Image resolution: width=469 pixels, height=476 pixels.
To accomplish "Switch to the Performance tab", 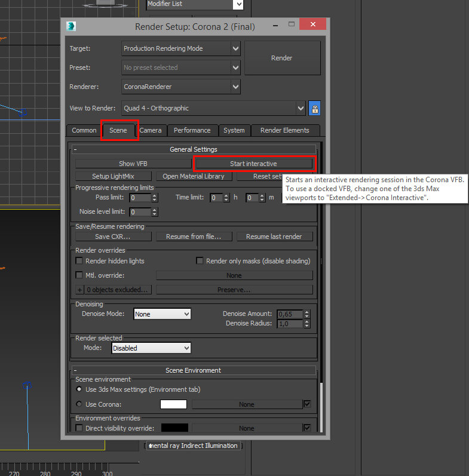I will point(192,131).
